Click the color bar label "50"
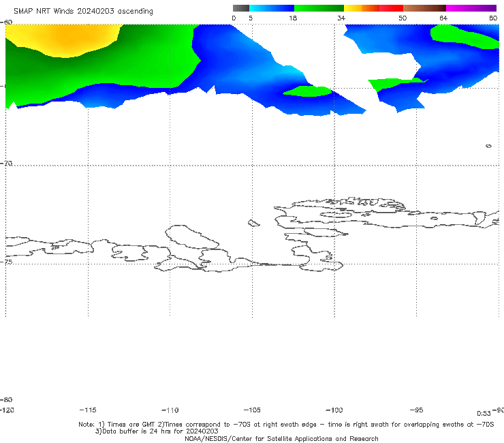The height and width of the screenshot is (443, 504). pos(403,18)
